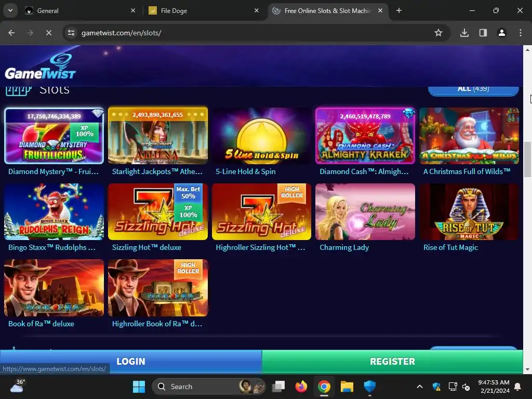Click the address bar URL
This screenshot has height=399, width=532.
(121, 33)
